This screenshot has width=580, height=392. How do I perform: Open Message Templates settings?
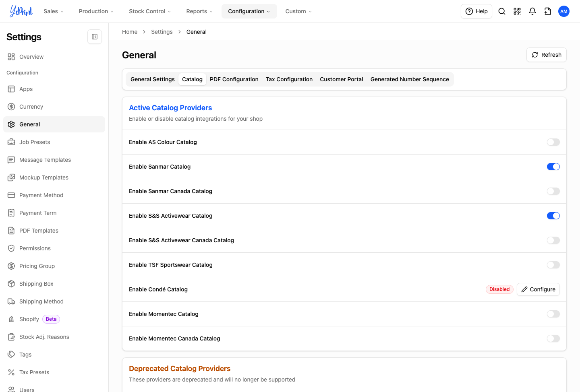[x=54, y=160]
